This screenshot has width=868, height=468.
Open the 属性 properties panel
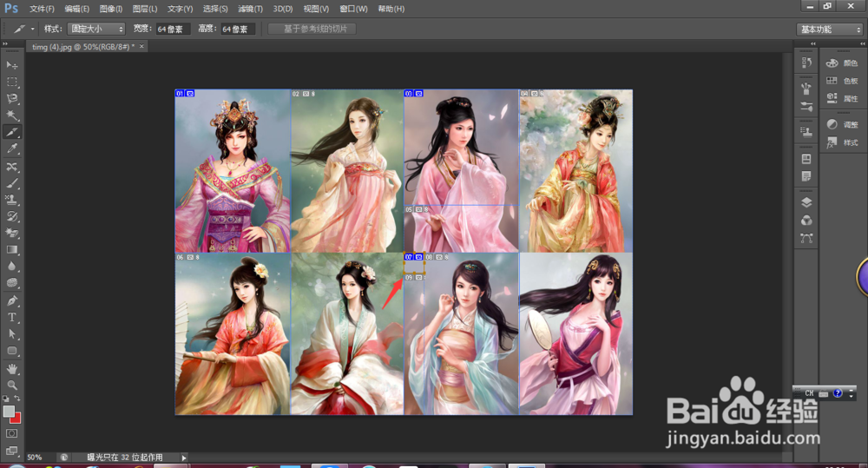(x=842, y=99)
